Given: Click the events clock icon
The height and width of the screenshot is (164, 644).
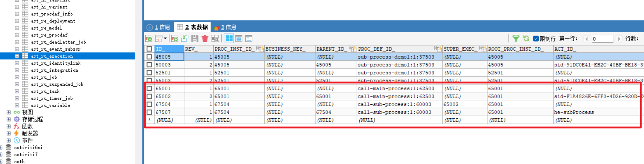Looking at the screenshot, I should point(16,140).
